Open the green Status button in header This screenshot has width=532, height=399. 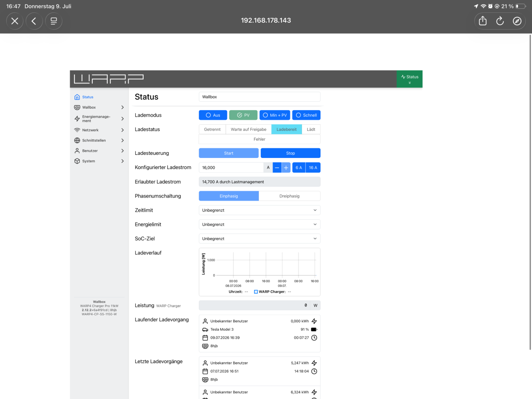410,79
